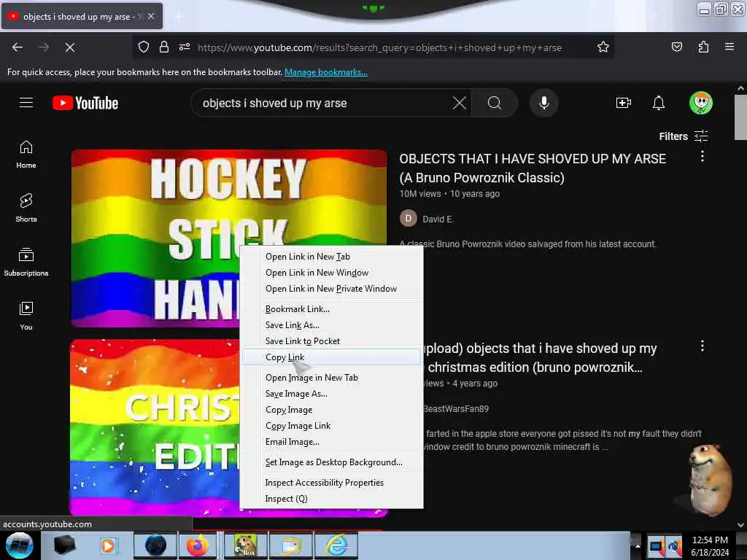Choose Copy Link in context menu
The width and height of the screenshot is (747, 560).
(332, 357)
